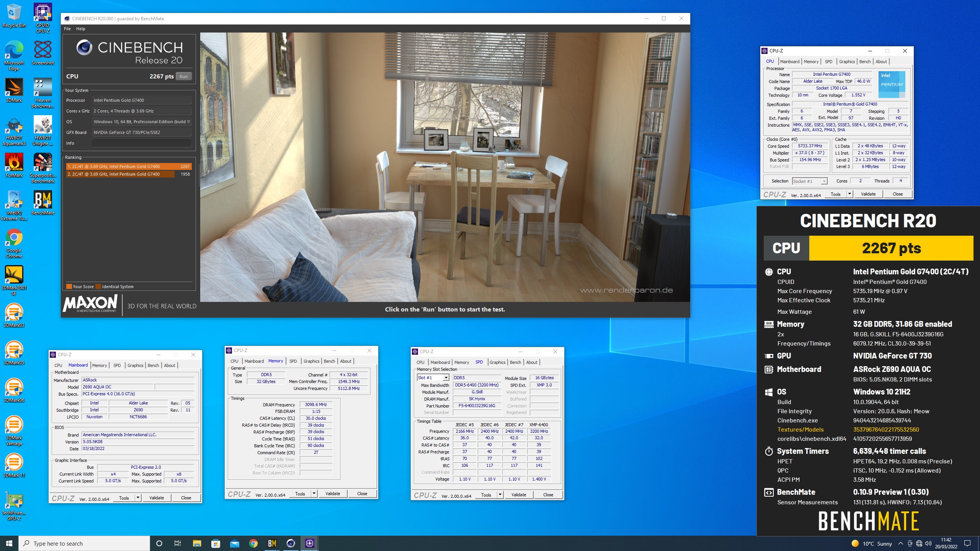Open Graphics tab in Mainboard CPU-Z window
The image size is (980, 551).
(135, 365)
